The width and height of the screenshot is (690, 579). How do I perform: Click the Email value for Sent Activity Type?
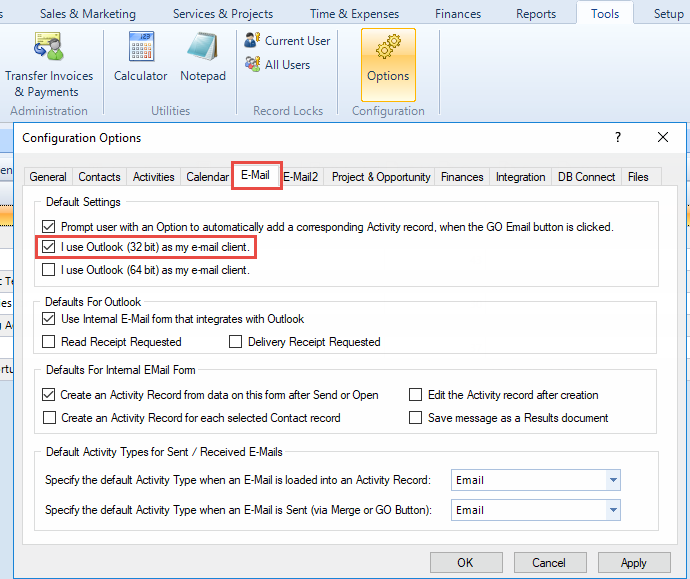point(470,510)
